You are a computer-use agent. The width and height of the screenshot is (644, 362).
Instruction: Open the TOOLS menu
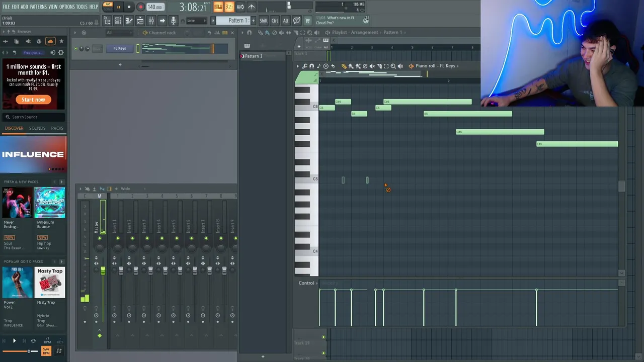click(82, 7)
